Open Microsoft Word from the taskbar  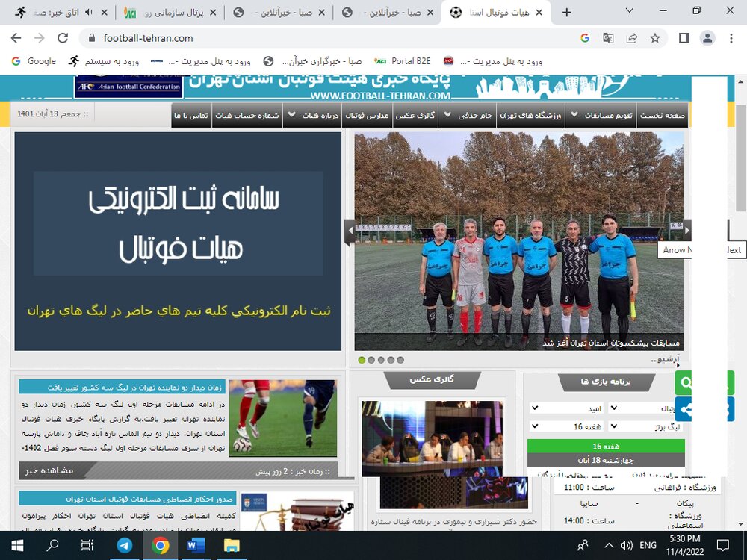click(196, 546)
